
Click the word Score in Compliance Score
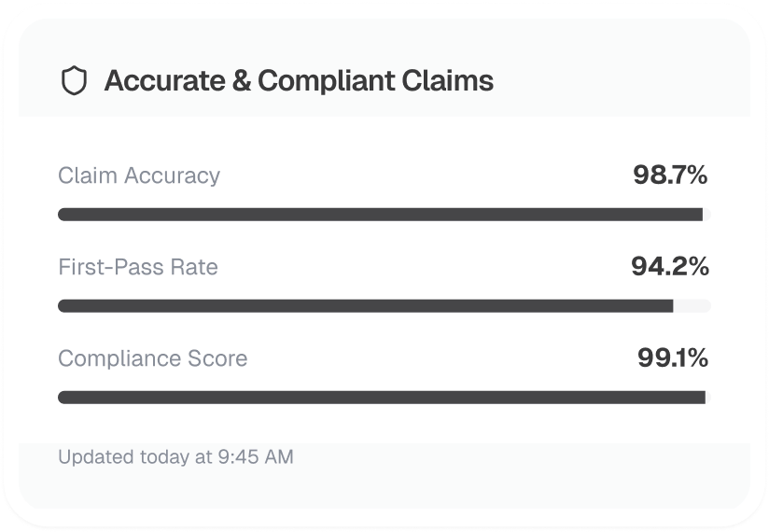point(220,358)
